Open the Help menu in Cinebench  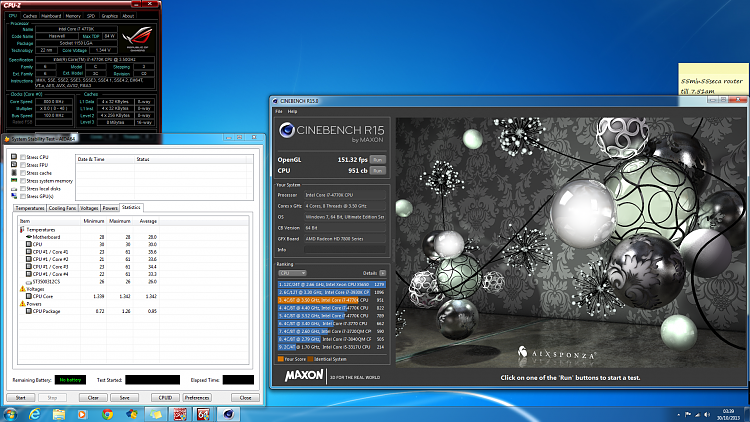point(292,111)
